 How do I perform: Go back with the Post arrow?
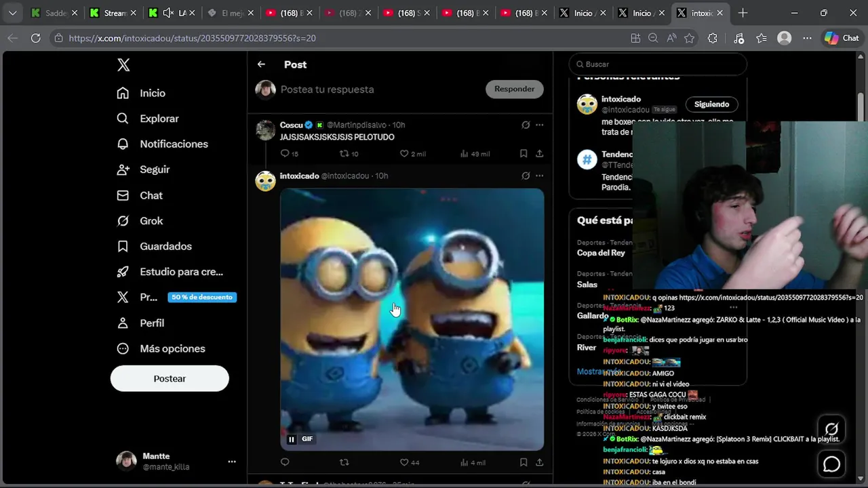point(261,64)
